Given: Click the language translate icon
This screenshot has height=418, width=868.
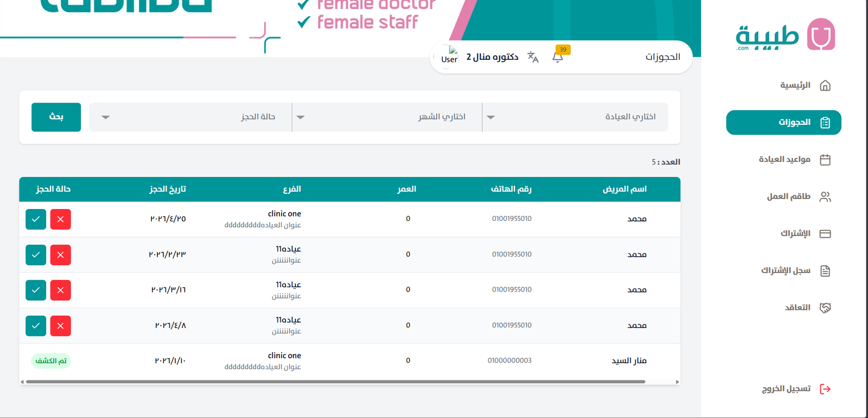Looking at the screenshot, I should [533, 57].
